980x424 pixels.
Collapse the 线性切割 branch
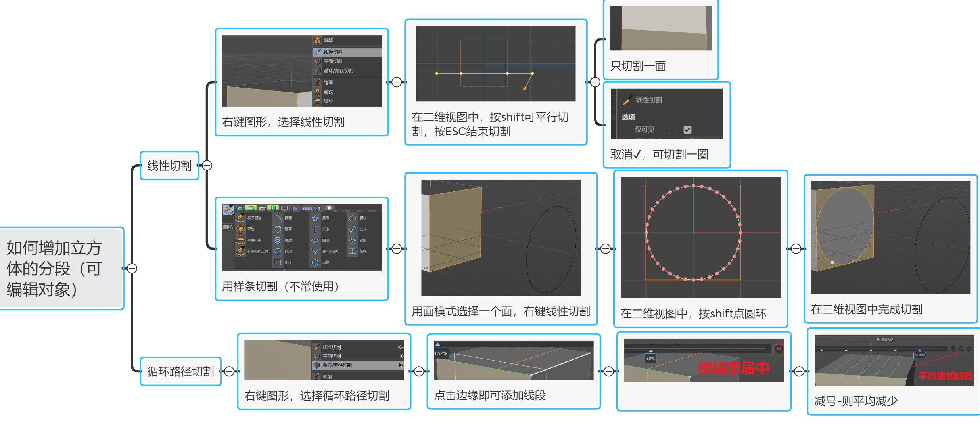pyautogui.click(x=207, y=165)
